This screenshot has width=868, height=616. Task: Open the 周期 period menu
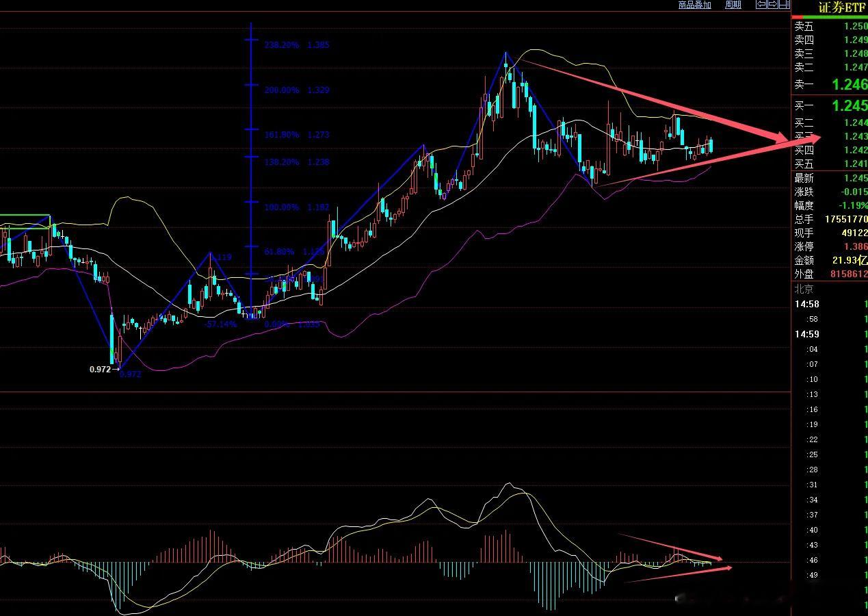733,5
